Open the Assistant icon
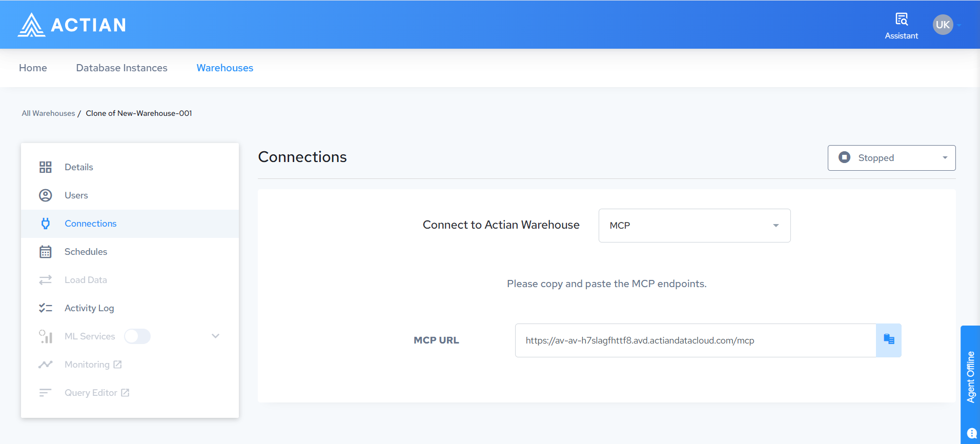The image size is (980, 444). coord(901,19)
